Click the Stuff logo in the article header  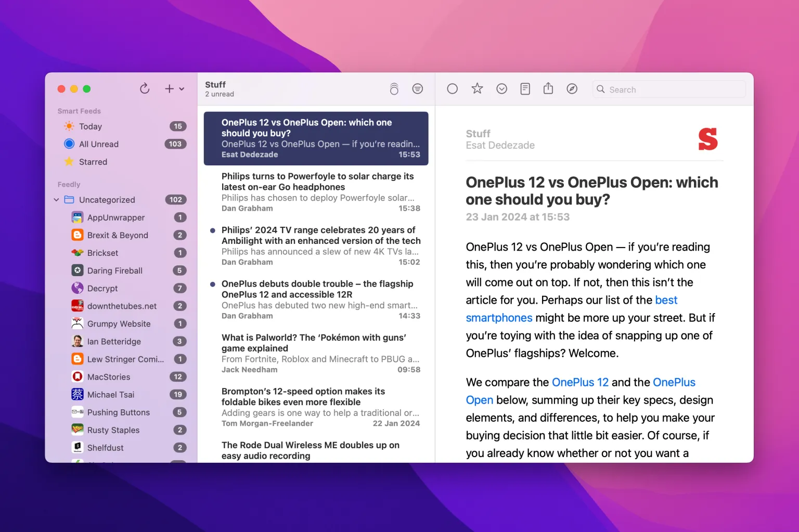point(708,139)
